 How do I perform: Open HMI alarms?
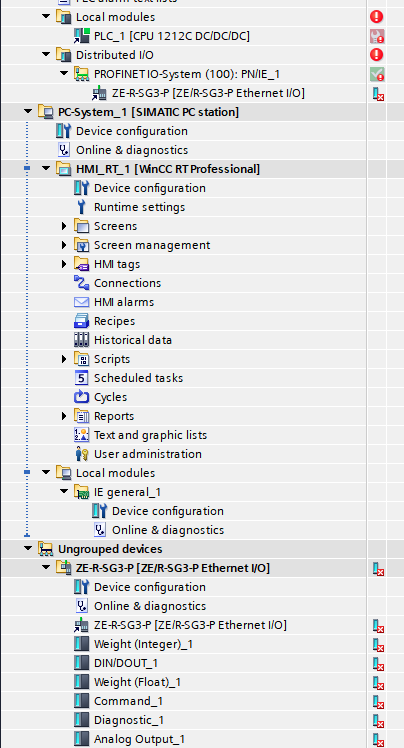tap(124, 302)
